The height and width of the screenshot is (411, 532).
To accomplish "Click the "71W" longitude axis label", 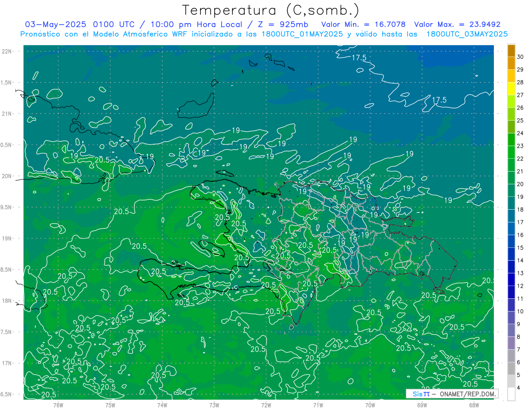I will click(x=318, y=405).
